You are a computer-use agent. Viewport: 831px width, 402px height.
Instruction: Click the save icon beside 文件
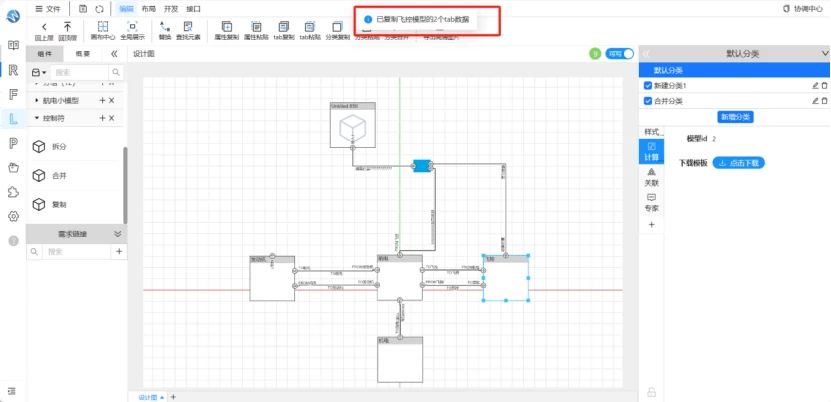coord(83,8)
